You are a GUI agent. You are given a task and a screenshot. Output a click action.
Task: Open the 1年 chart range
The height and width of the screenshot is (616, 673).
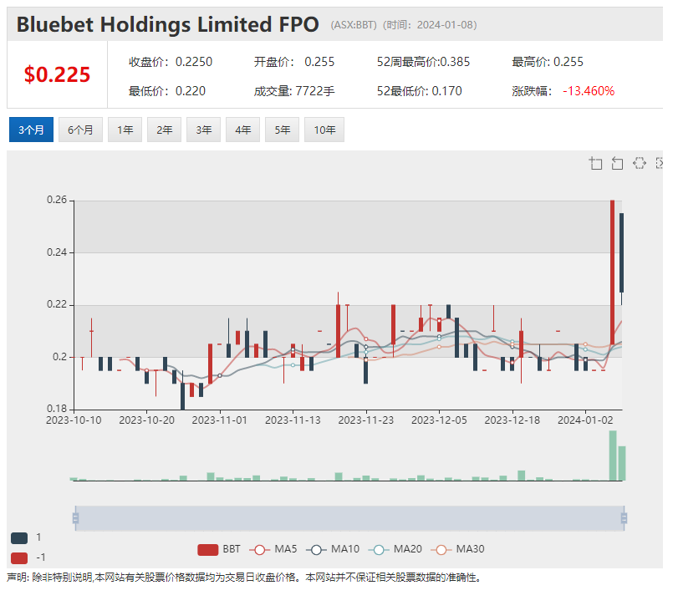point(125,130)
